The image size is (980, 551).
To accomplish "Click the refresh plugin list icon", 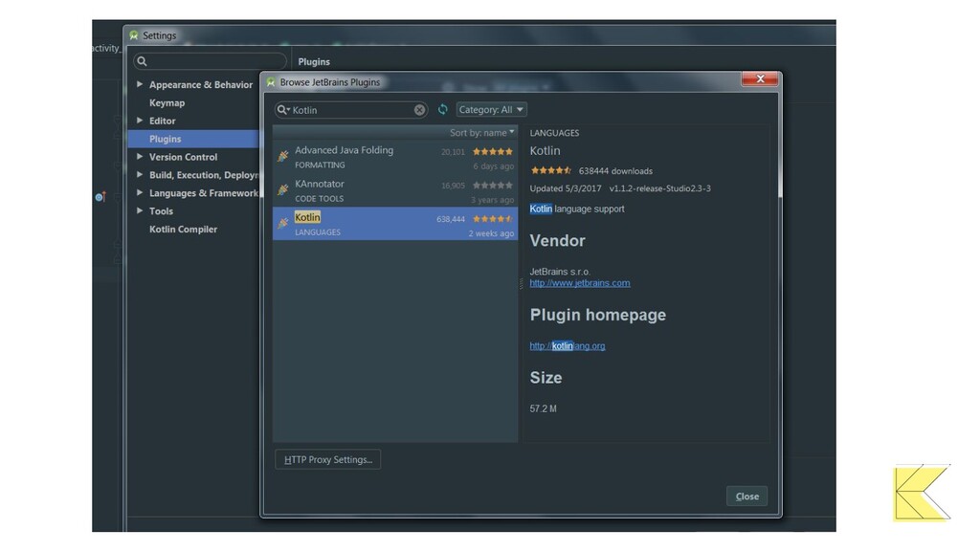I will tap(442, 109).
